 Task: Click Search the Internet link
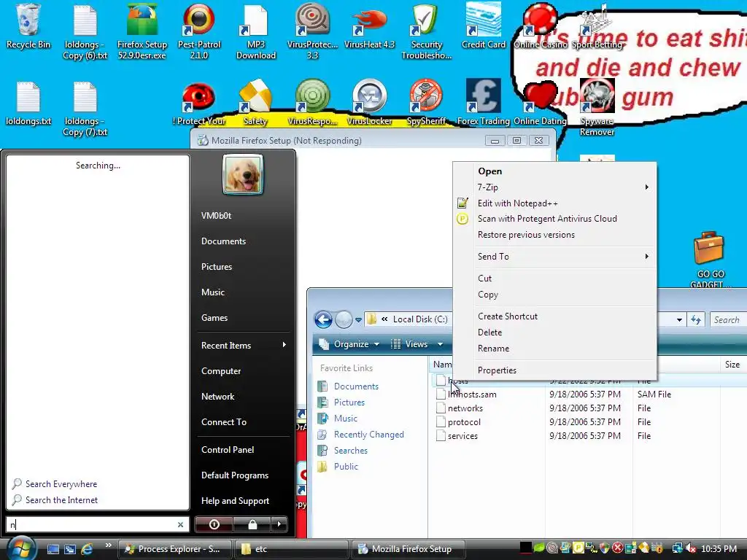[61, 500]
